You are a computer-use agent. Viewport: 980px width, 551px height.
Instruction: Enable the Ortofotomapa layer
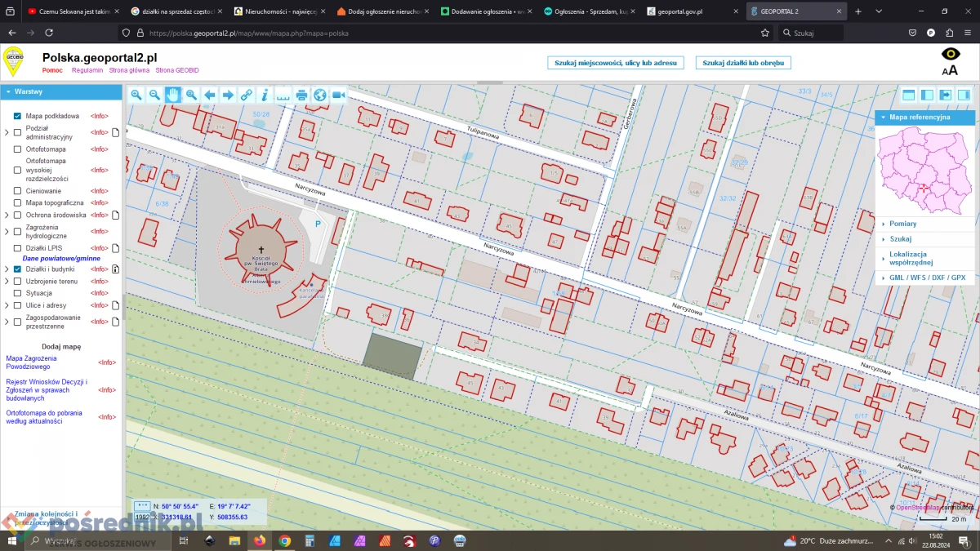pos(16,149)
